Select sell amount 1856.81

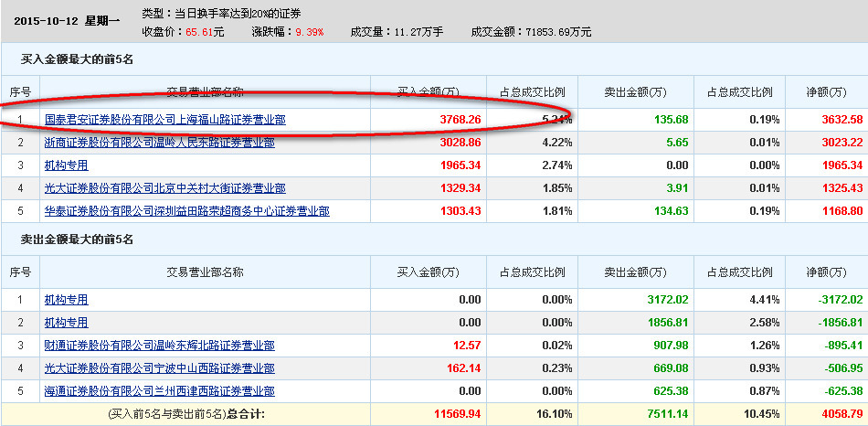(668, 323)
